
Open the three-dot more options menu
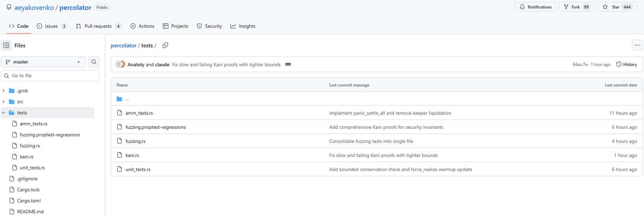(637, 45)
